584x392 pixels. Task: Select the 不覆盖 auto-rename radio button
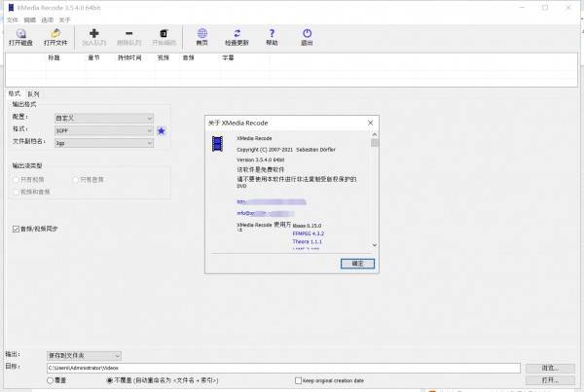[x=110, y=380]
